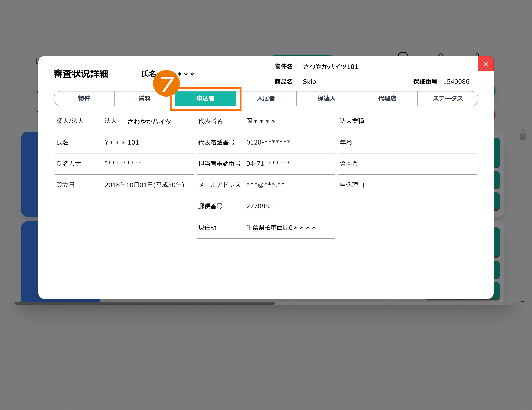Close the 審査状況詳細 dialog with red X
Image resolution: width=532 pixels, height=410 pixels.
pyautogui.click(x=485, y=64)
